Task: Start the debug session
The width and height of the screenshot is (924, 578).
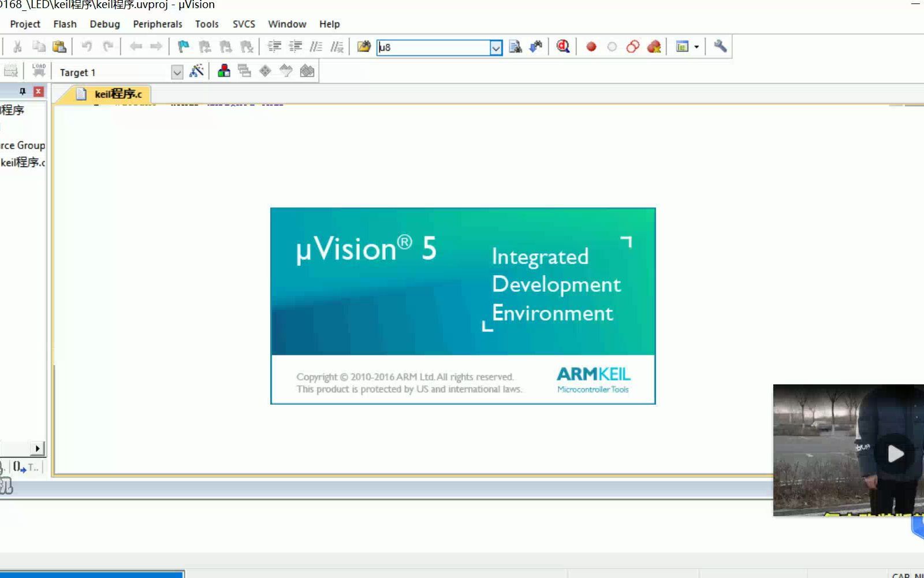Action: [563, 47]
